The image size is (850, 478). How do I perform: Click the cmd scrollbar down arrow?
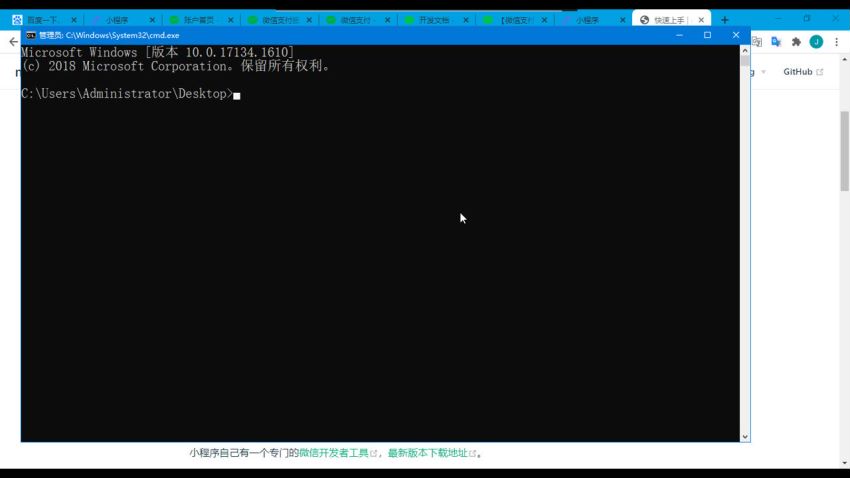745,437
